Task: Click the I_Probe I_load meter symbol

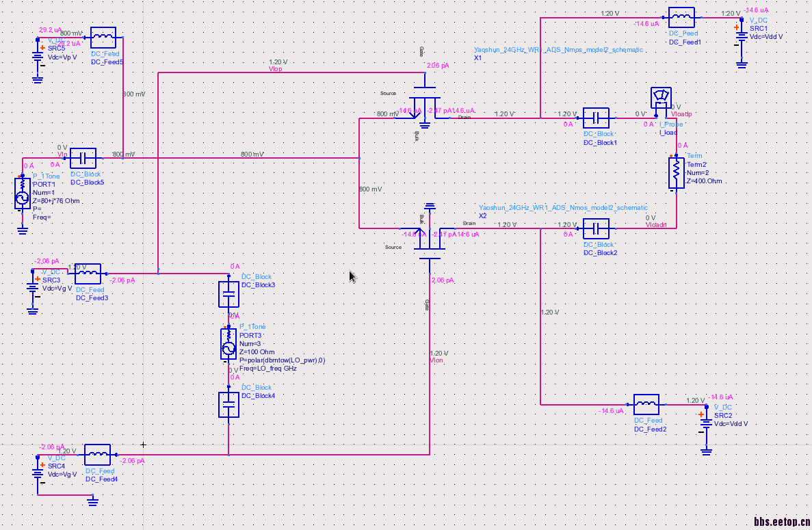Action: [x=661, y=97]
